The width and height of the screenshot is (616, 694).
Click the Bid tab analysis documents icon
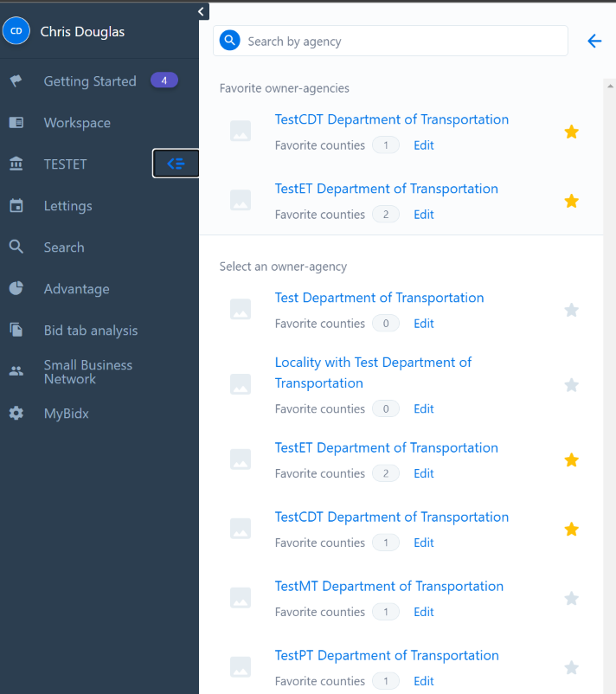point(16,331)
